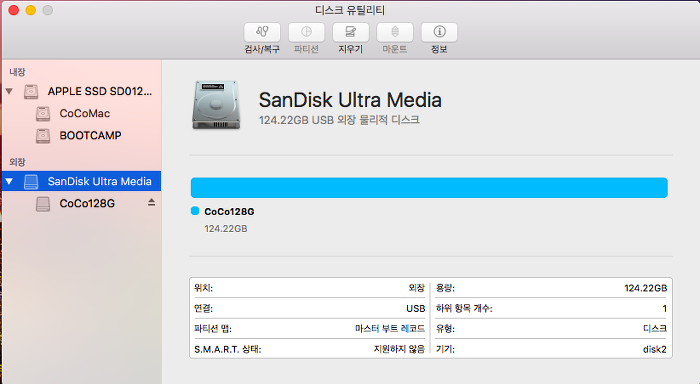Click the CoCoMac volume icon

(43, 113)
